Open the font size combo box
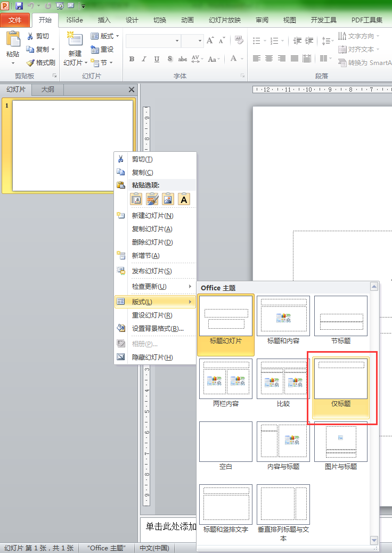Viewport: 392px width, 553px height. point(192,41)
